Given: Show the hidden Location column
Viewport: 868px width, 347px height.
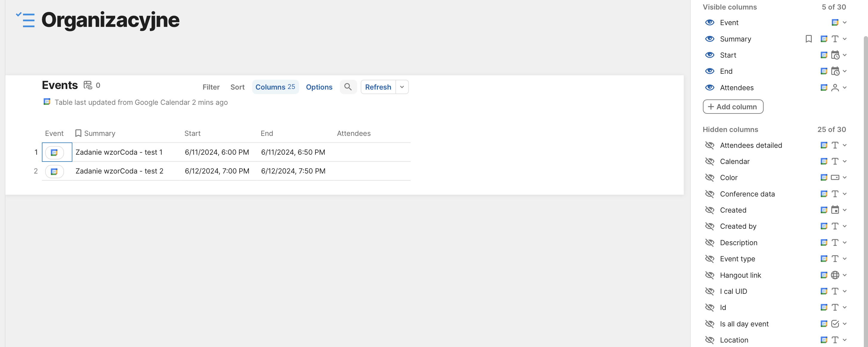Looking at the screenshot, I should 710,340.
